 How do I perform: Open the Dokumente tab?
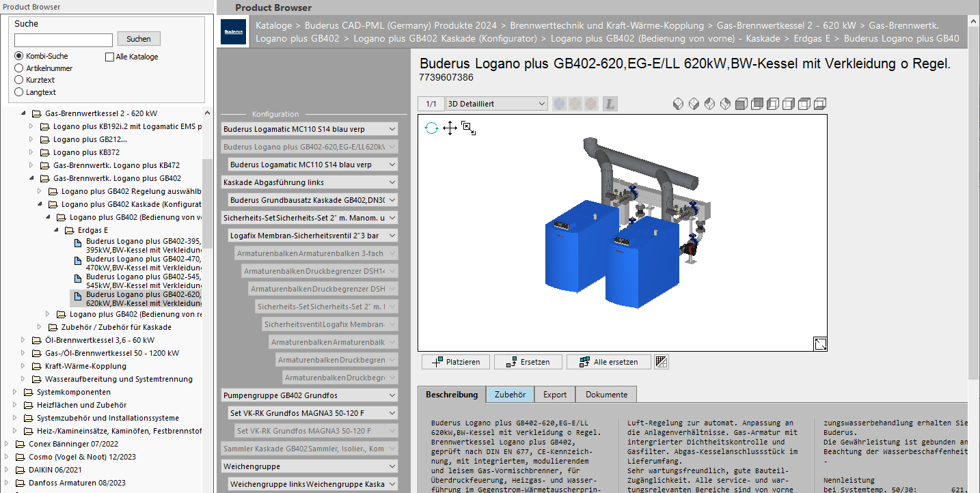606,395
